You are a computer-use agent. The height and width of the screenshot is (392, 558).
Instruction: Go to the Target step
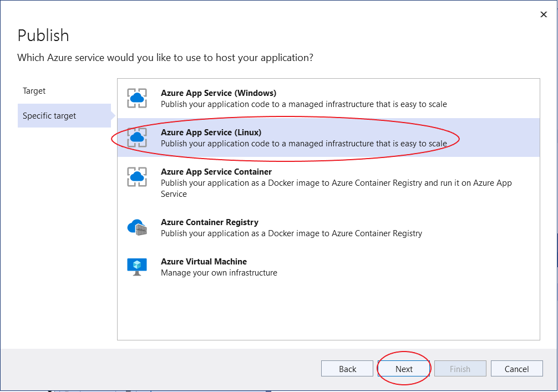[34, 91]
